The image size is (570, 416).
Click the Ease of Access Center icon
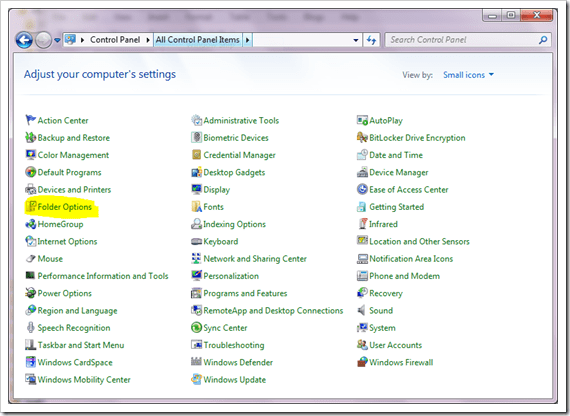tap(362, 189)
